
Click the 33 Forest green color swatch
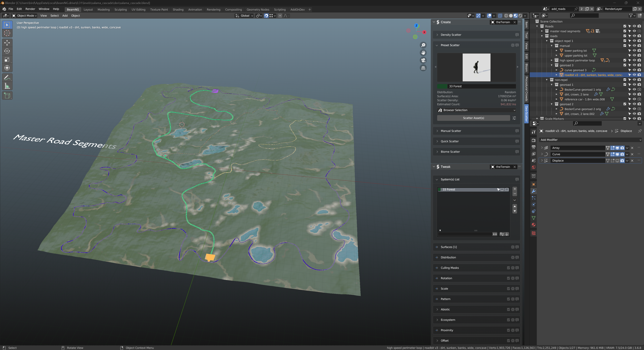(x=442, y=86)
